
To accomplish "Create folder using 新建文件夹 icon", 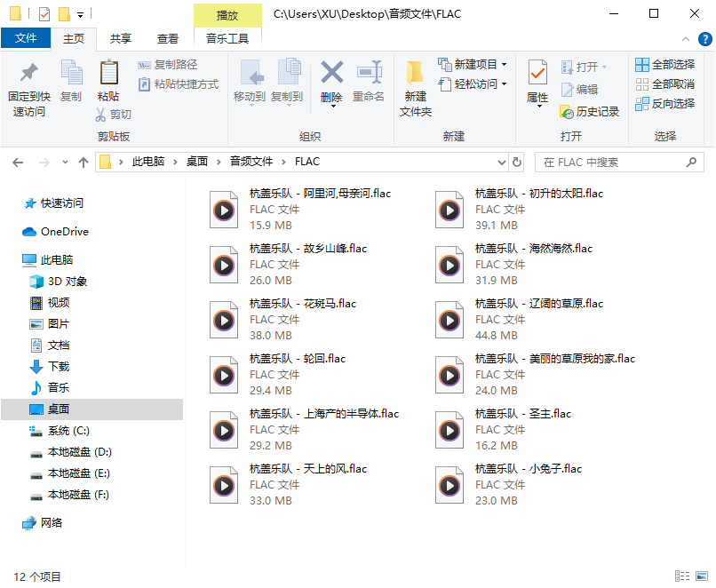I will [x=414, y=84].
